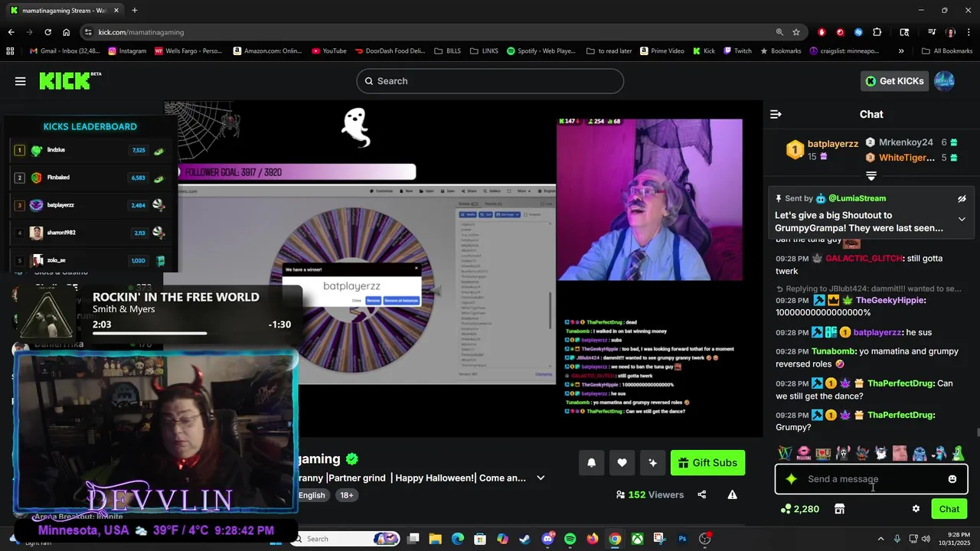Select the Ghostface mask emote in quick bar
Viewport: 980px width, 551px height.
tap(842, 453)
